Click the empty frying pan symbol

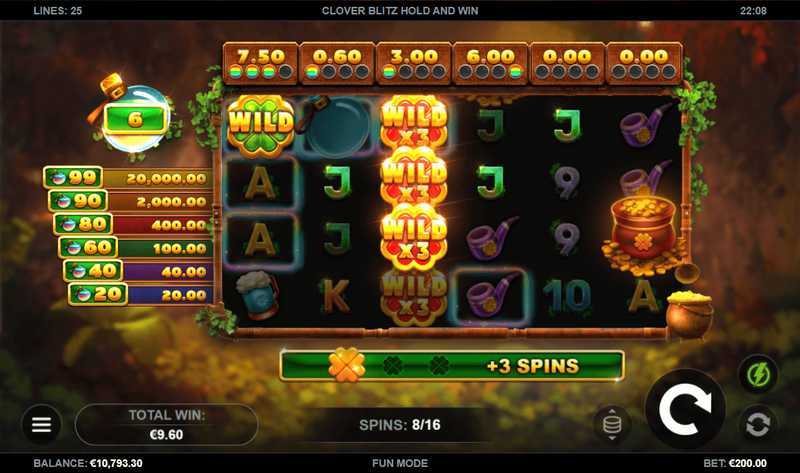tap(334, 125)
